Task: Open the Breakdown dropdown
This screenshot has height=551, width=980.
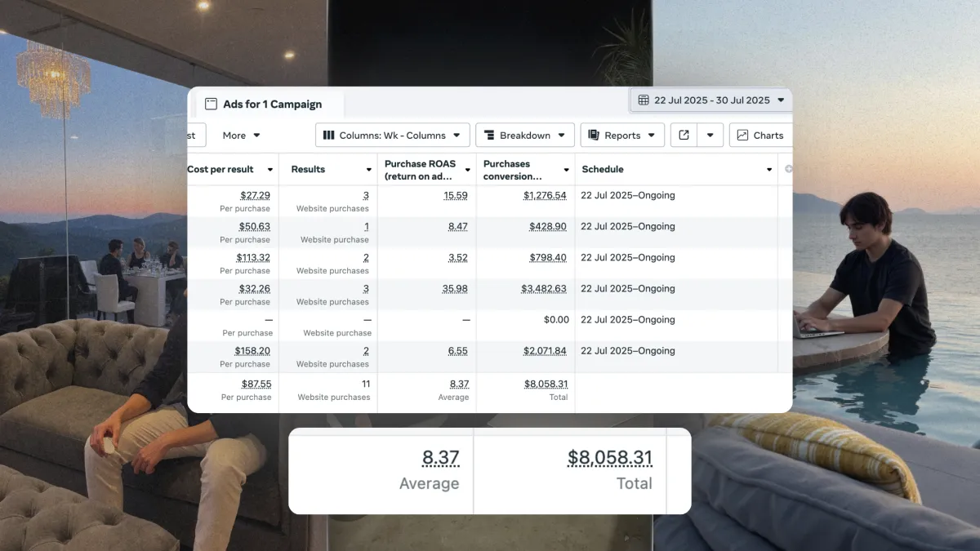Action: point(525,136)
